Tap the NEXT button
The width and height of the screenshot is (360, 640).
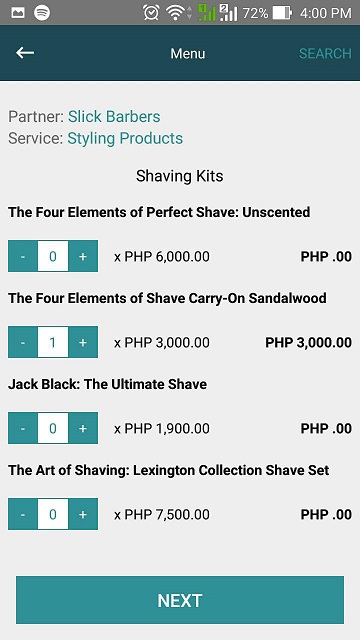point(180,600)
